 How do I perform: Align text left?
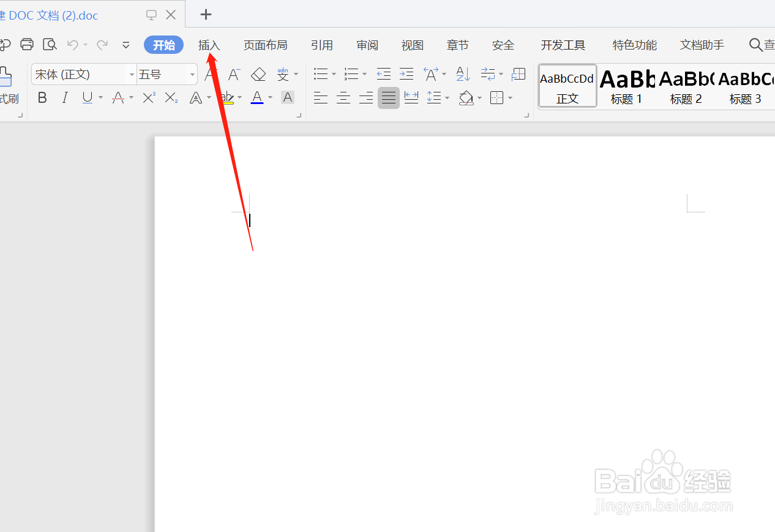(x=321, y=97)
